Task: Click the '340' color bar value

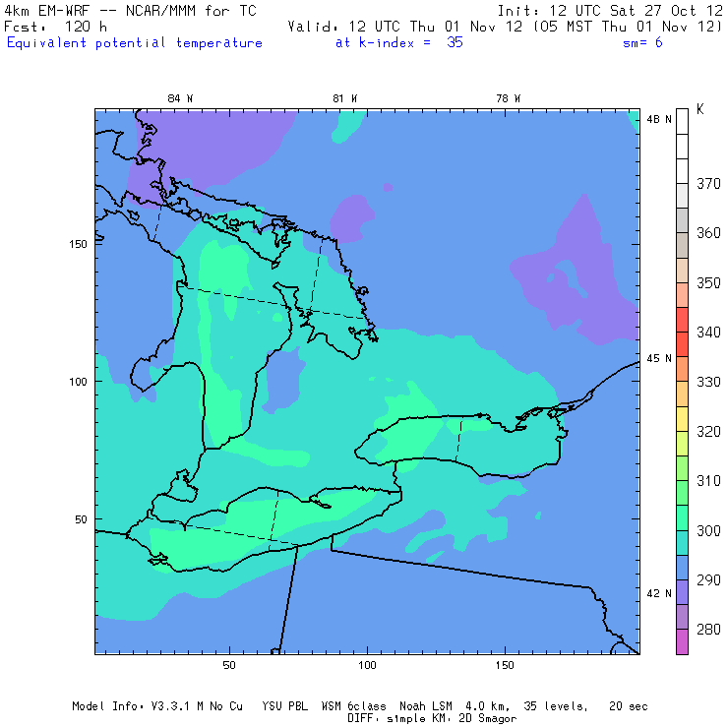Action: [708, 332]
